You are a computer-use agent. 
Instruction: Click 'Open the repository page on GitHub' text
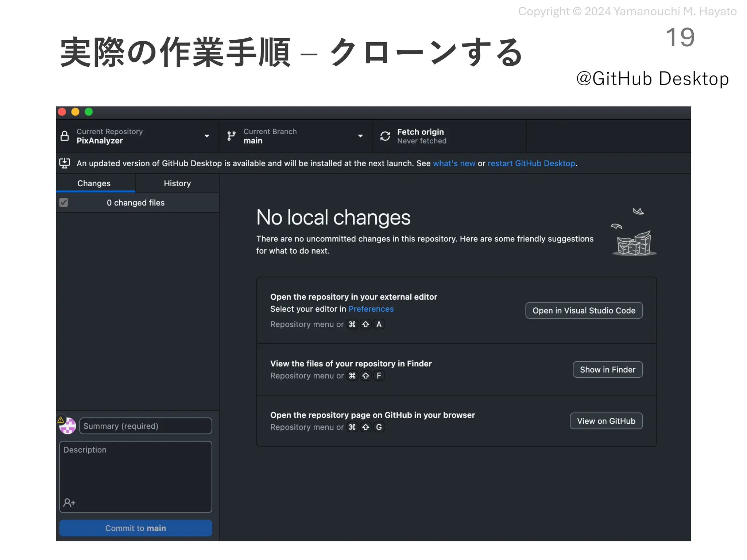[372, 415]
